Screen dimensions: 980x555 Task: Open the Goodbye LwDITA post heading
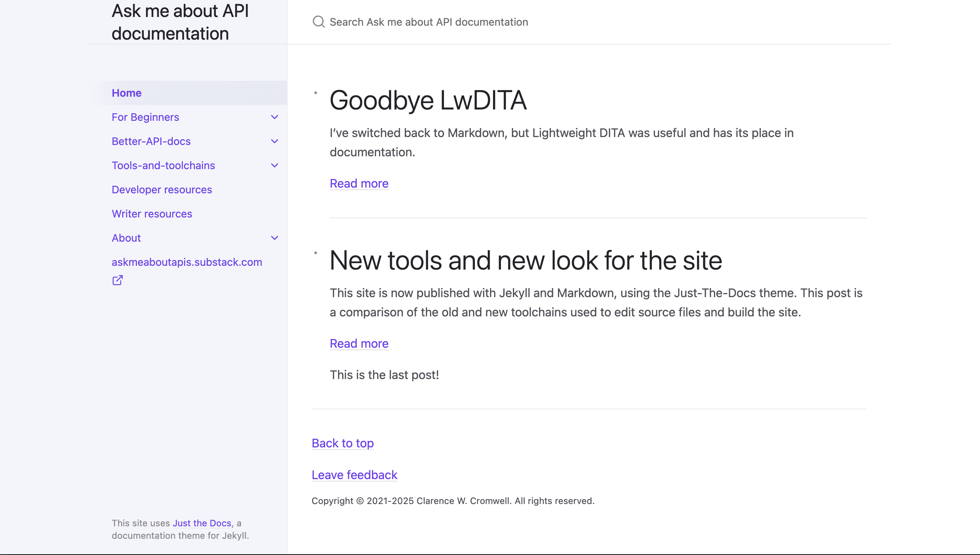[x=428, y=100]
